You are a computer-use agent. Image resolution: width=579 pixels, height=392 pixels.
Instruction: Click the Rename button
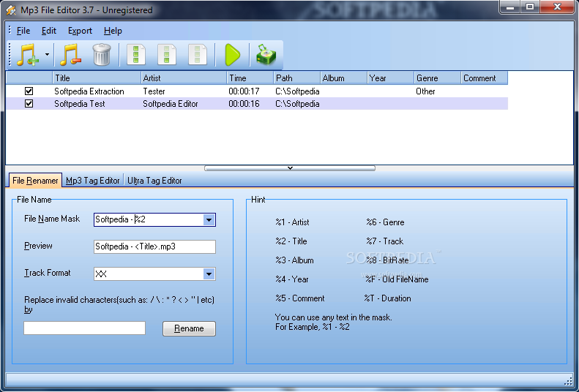tap(189, 328)
